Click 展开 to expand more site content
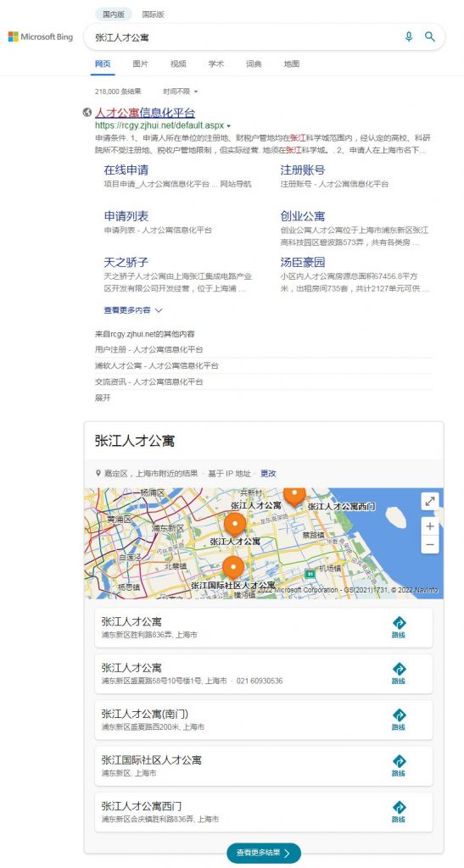The width and height of the screenshot is (464, 868). (x=103, y=398)
